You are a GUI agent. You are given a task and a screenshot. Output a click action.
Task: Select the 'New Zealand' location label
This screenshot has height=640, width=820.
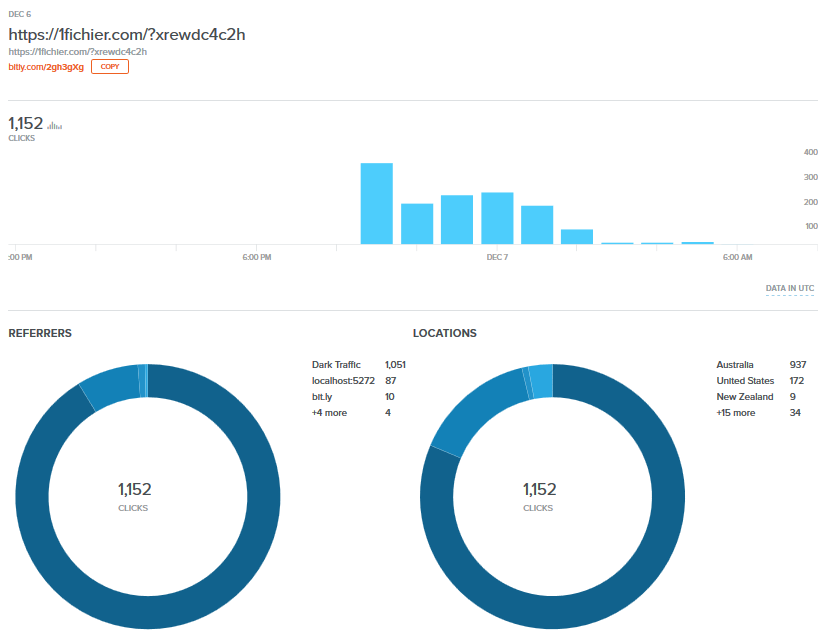tap(745, 397)
